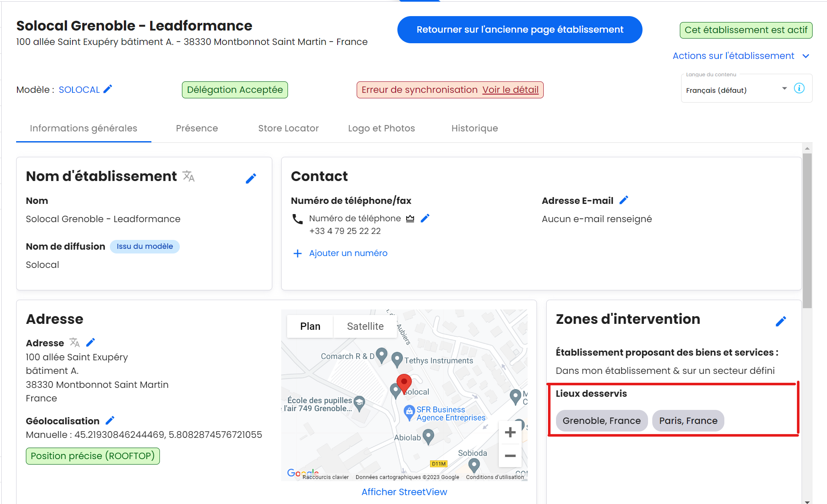This screenshot has height=504, width=827.
Task: Switch map to Plan view
Action: click(x=310, y=326)
